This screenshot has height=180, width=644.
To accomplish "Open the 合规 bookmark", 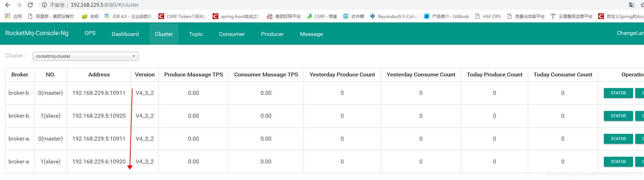I will pos(90,16).
